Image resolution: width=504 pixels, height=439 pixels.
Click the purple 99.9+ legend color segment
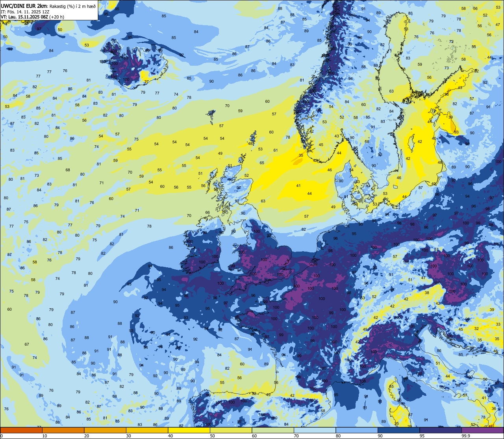point(482,430)
